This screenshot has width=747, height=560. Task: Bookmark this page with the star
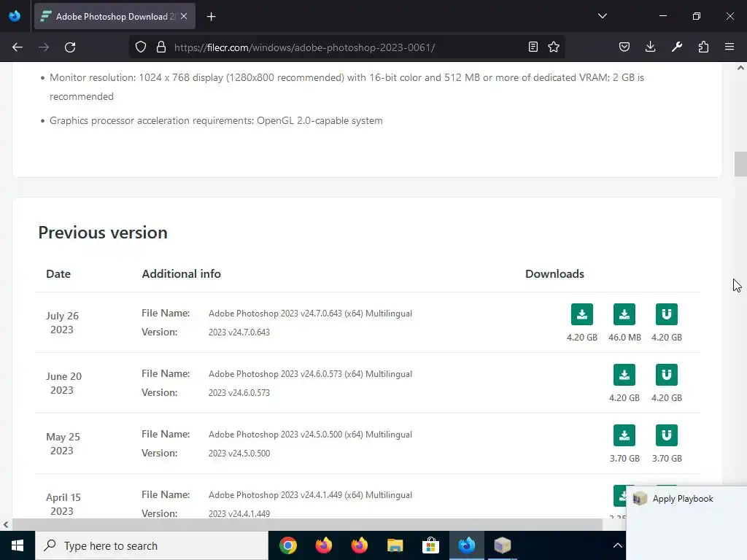point(554,47)
